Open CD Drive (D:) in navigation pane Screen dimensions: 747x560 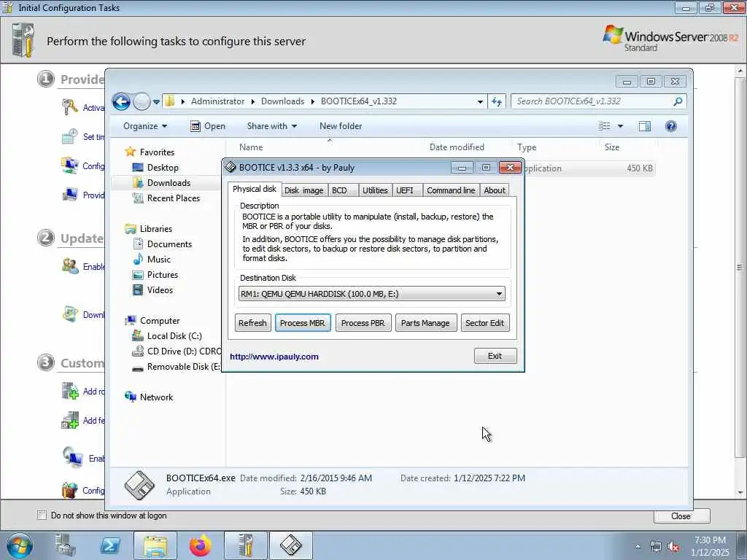click(x=177, y=351)
